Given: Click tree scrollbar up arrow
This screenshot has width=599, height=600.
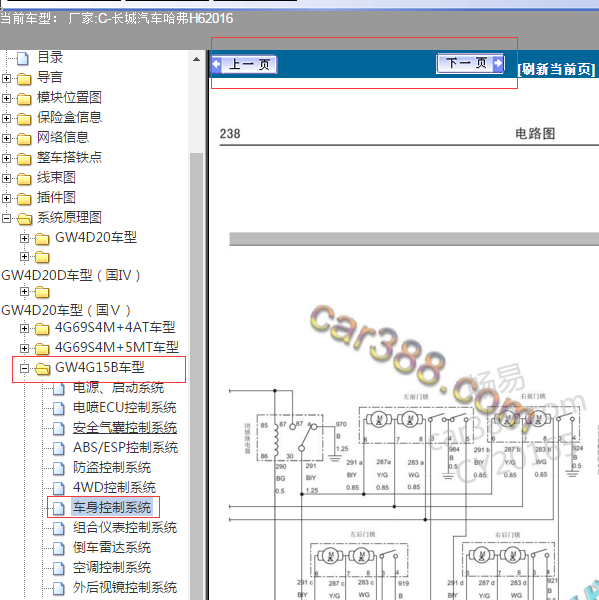Looking at the screenshot, I should pos(196,59).
